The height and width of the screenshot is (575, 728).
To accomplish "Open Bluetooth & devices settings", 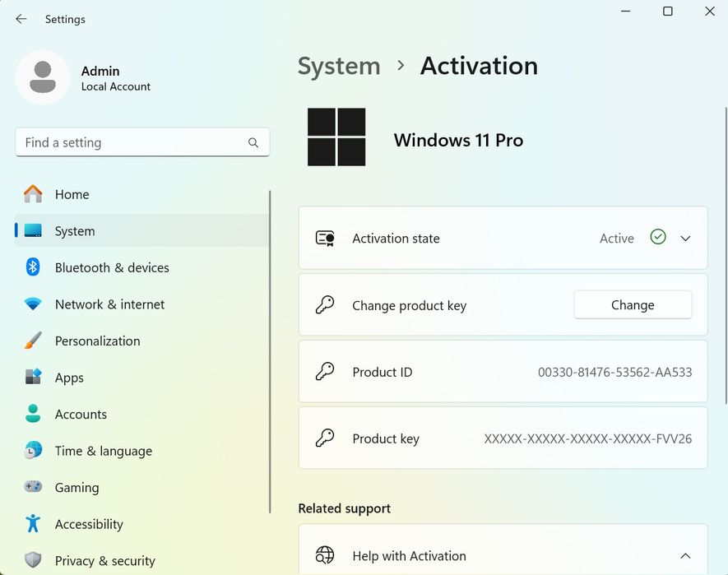I will [141, 267].
